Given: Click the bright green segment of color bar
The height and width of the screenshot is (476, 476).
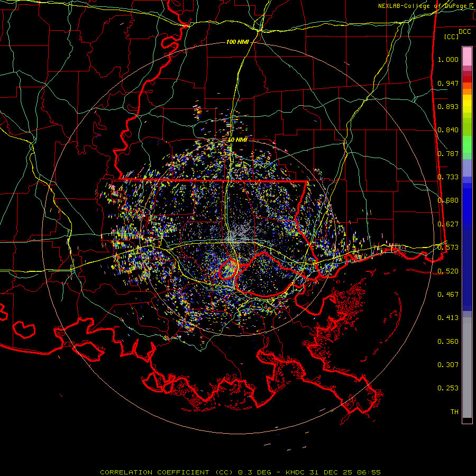Looking at the screenshot, I should pos(467,144).
